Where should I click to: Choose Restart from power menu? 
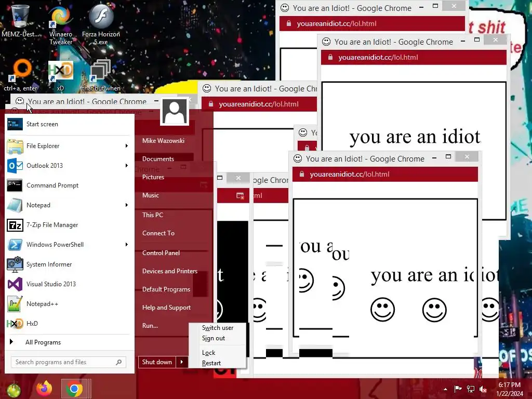211,363
